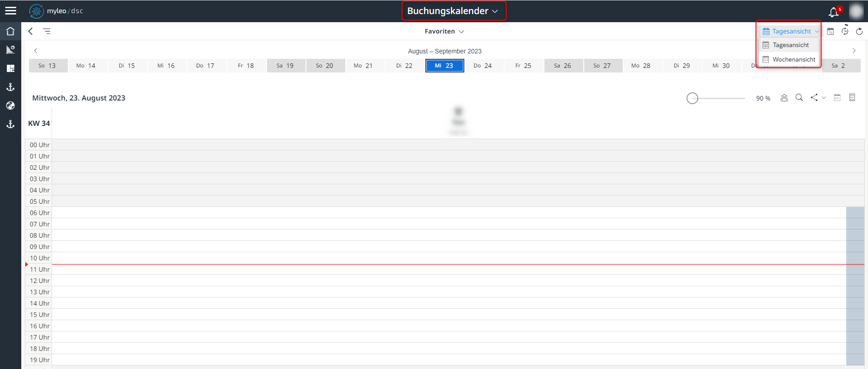
Task: Open the Tagesansicht view selector
Action: point(791,31)
